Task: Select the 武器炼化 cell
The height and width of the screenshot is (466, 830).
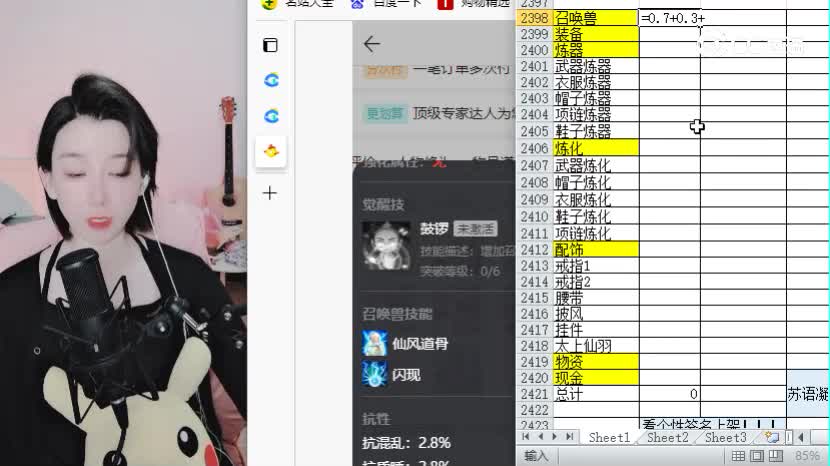Action: click(596, 165)
